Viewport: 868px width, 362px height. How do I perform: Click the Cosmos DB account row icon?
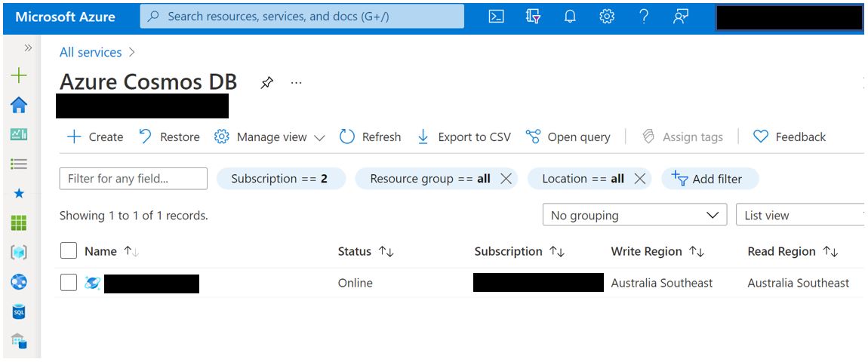[x=92, y=283]
